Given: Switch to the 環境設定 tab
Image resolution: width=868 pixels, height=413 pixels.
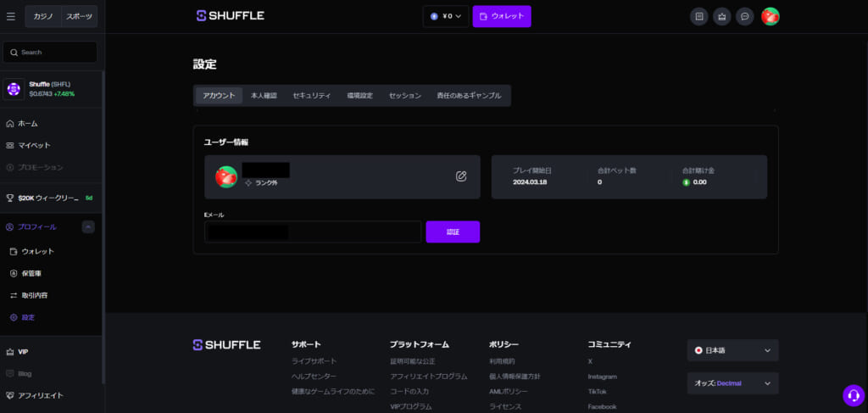Looking at the screenshot, I should point(359,95).
